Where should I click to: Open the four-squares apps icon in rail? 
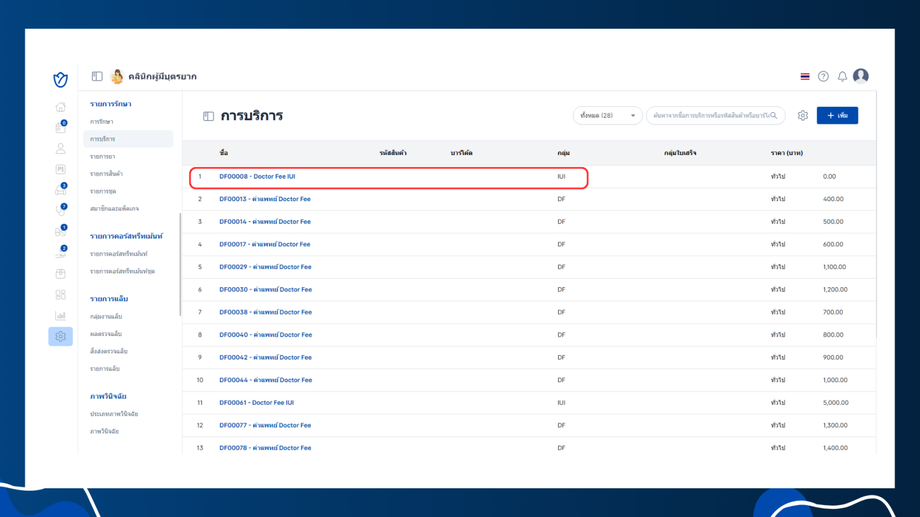pyautogui.click(x=60, y=295)
